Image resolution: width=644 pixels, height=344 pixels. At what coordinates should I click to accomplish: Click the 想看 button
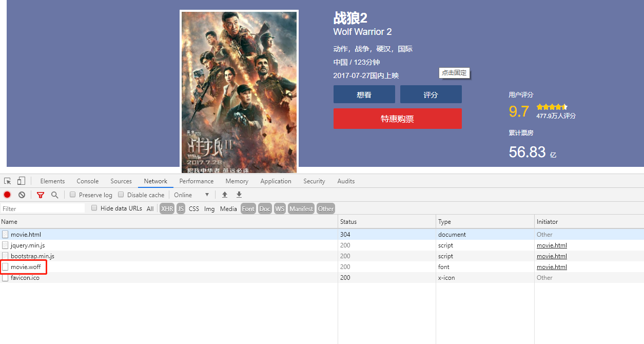pyautogui.click(x=364, y=94)
